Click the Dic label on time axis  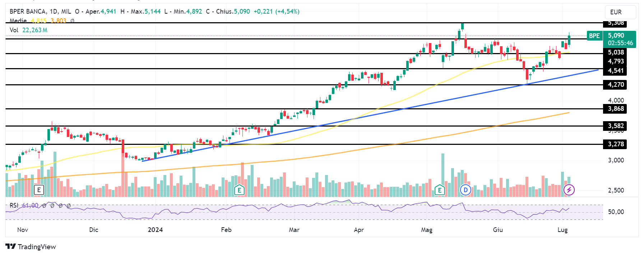pyautogui.click(x=93, y=230)
